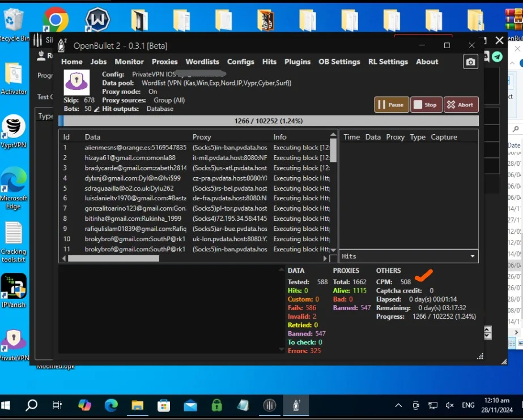Open the W-logo VPN app shortcut on the desktop

pos(97,19)
